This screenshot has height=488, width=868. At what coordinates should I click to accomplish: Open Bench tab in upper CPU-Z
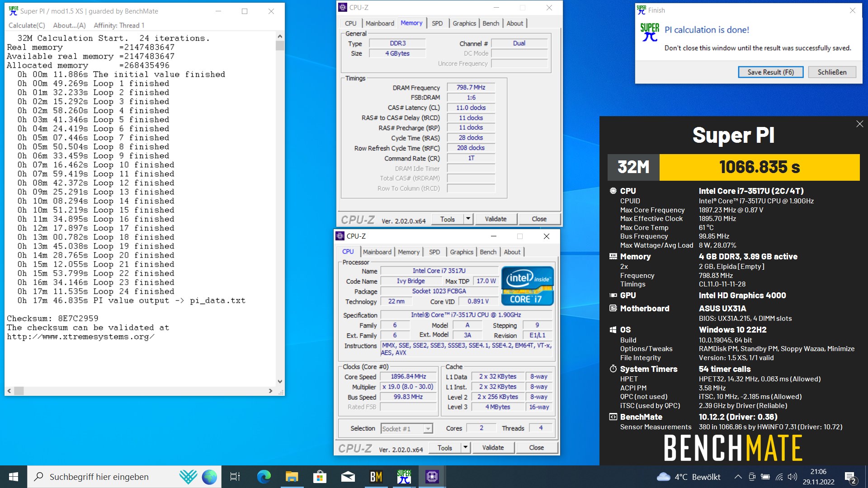(x=491, y=23)
